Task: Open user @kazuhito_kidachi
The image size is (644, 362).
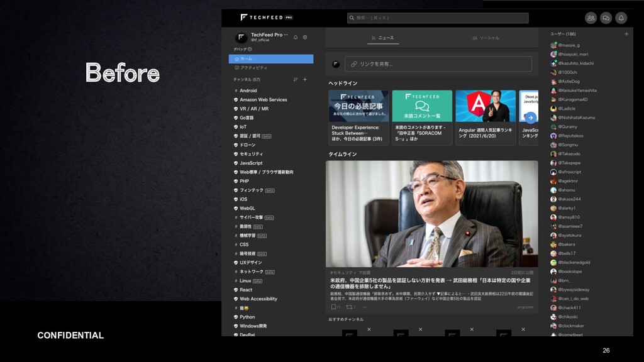Action: (575, 63)
